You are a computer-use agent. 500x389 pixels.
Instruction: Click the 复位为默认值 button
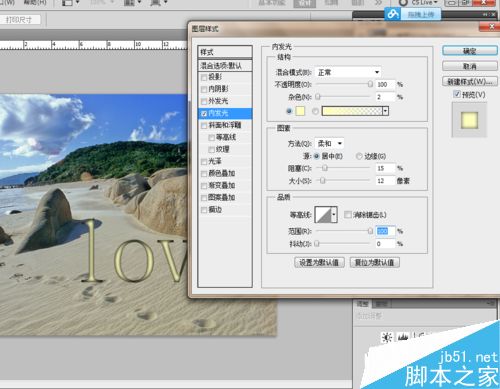pos(375,263)
